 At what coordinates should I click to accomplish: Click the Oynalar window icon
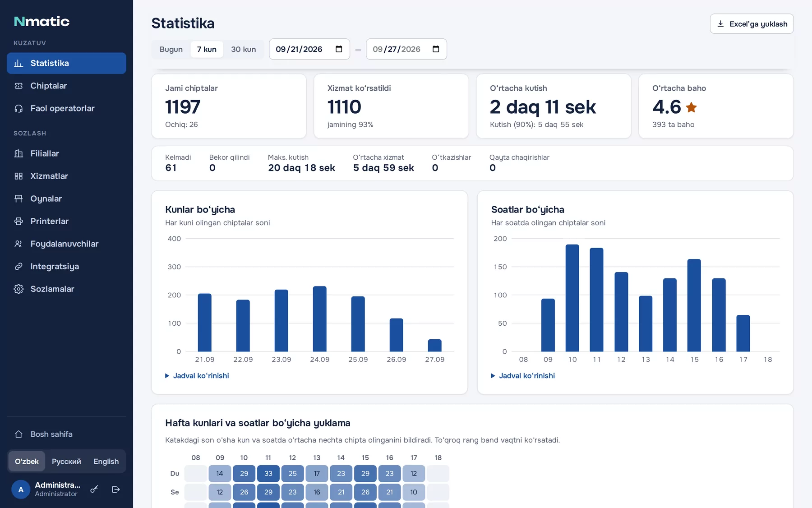click(x=18, y=199)
